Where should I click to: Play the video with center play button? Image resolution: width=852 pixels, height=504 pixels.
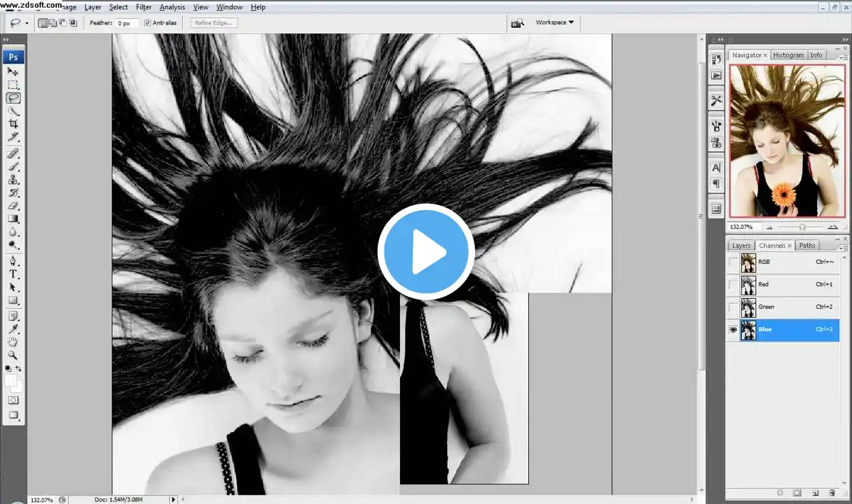point(426,251)
